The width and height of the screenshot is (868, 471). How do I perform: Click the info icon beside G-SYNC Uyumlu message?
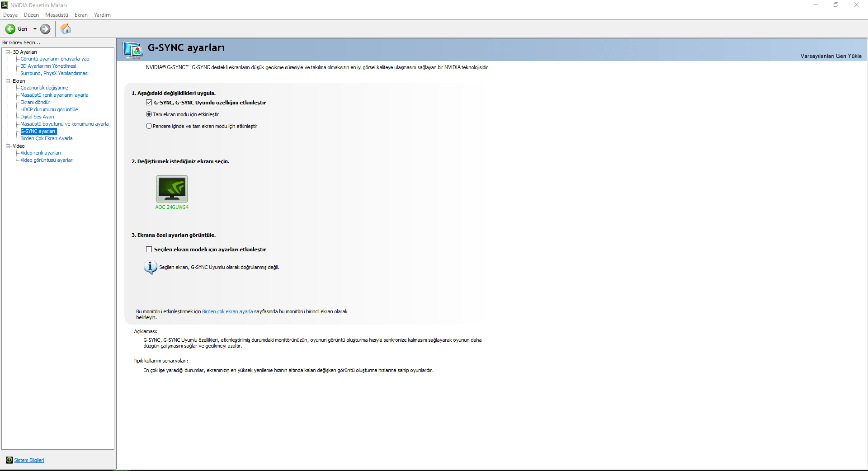(150, 267)
